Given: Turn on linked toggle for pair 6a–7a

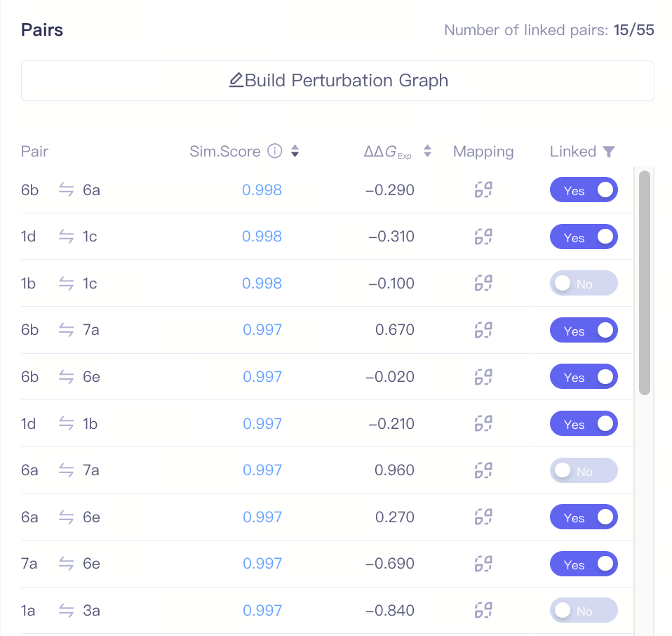Looking at the screenshot, I should [584, 470].
